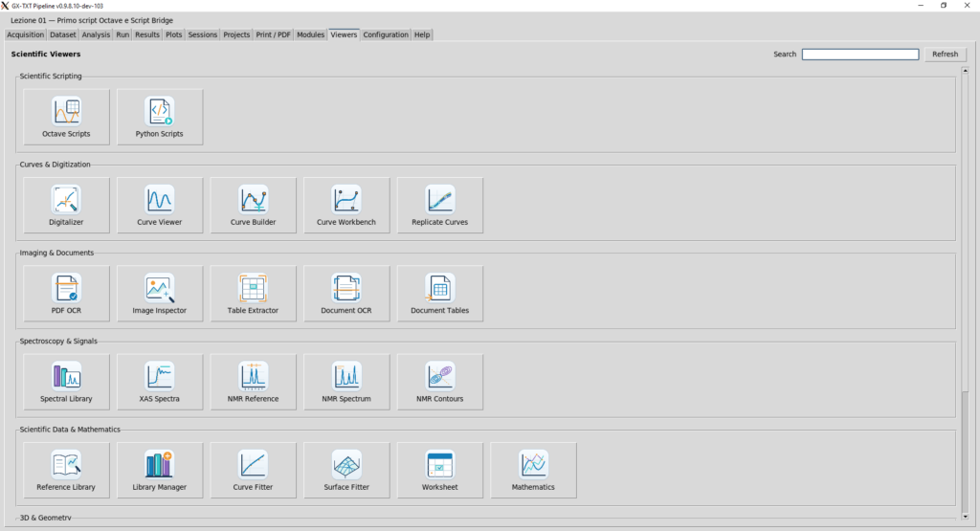Open the Help tab

coord(422,35)
